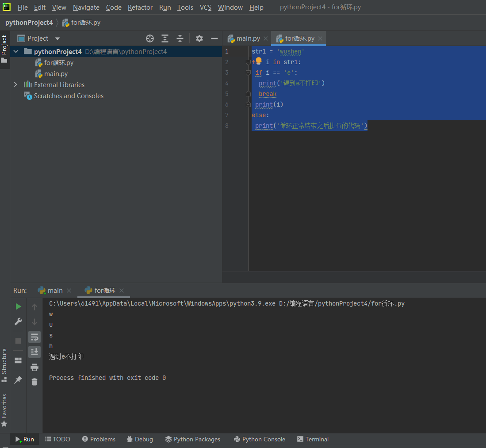The image size is (486, 448).
Task: Open the Python Packages tool window
Action: (x=192, y=439)
